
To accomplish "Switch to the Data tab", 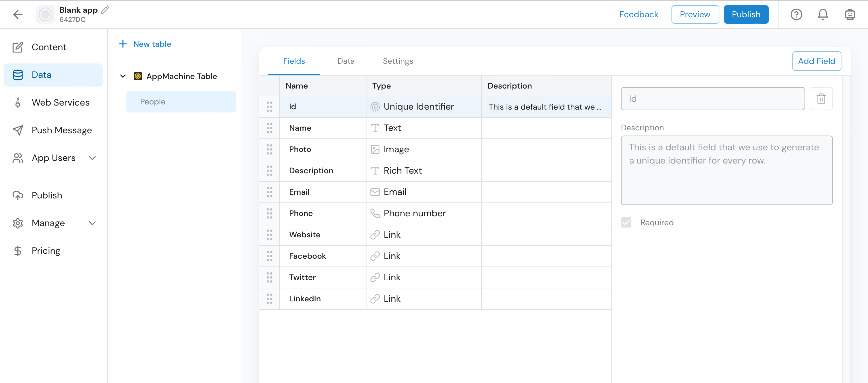I will point(346,61).
